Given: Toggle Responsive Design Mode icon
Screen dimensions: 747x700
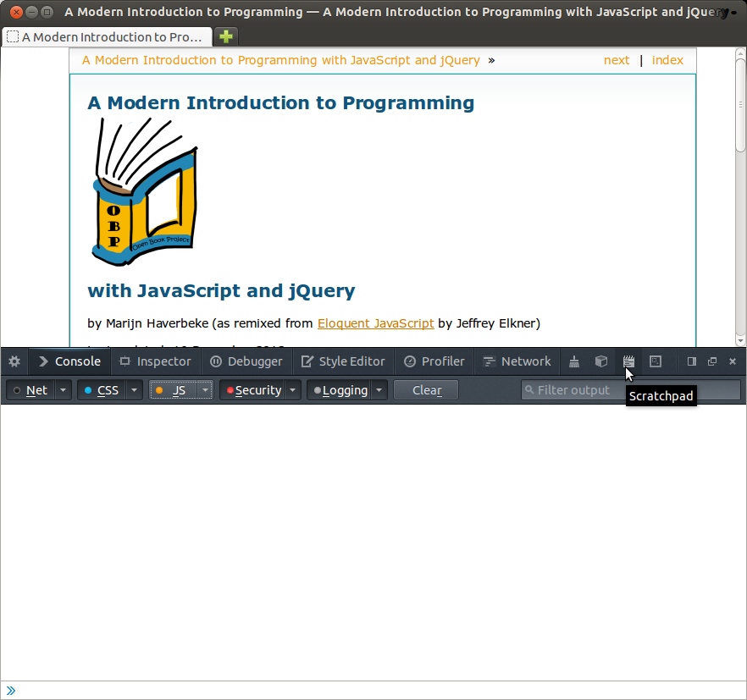Looking at the screenshot, I should pyautogui.click(x=656, y=362).
